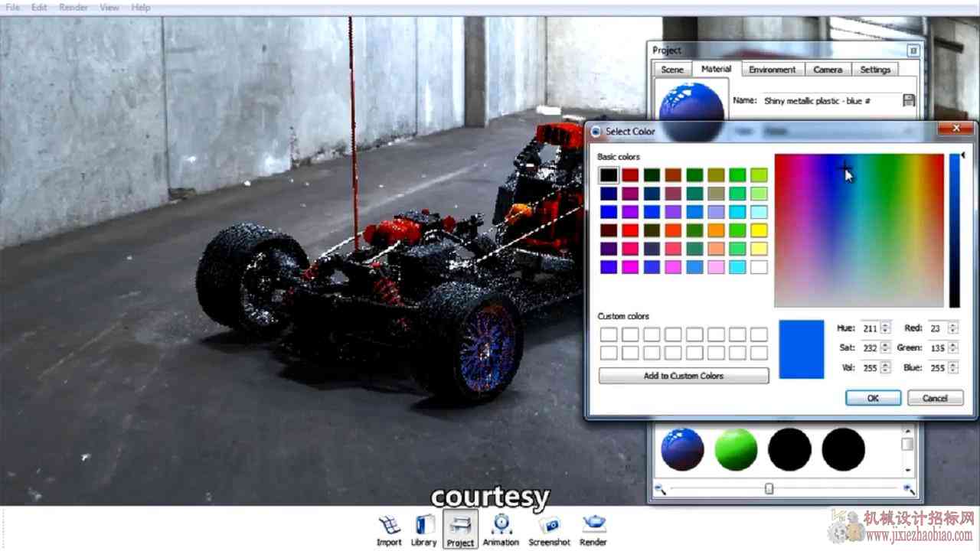The height and width of the screenshot is (551, 980).
Task: Click the Sat spinner arrows
Action: pyautogui.click(x=886, y=348)
